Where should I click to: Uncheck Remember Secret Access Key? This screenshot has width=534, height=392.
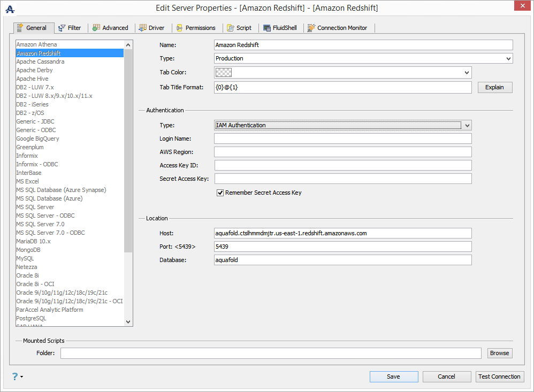[220, 193]
